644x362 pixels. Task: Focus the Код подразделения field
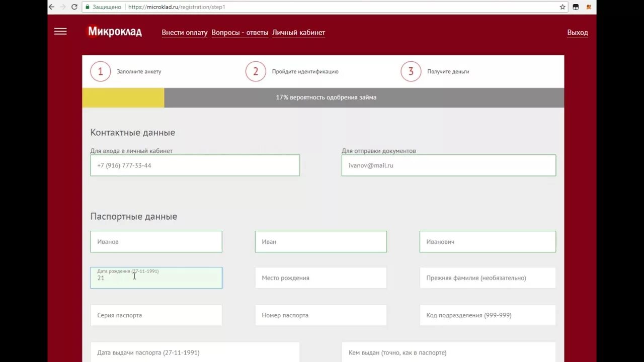(488, 315)
